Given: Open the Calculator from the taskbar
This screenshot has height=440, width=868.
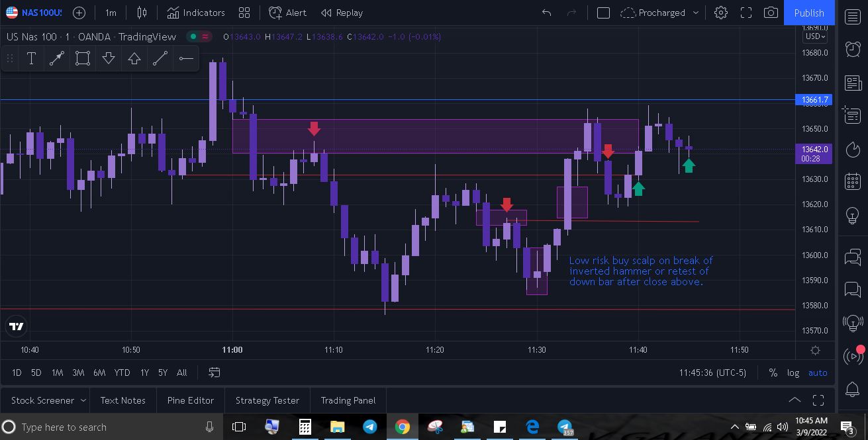Looking at the screenshot, I should tap(305, 427).
